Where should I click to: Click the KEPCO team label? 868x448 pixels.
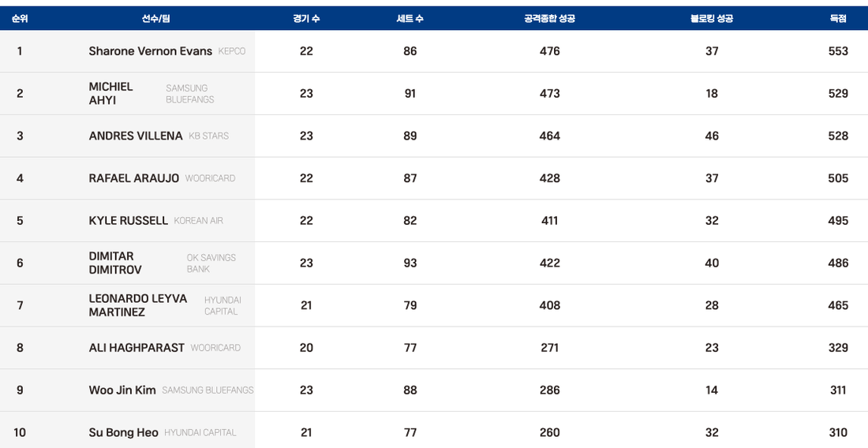coord(232,51)
